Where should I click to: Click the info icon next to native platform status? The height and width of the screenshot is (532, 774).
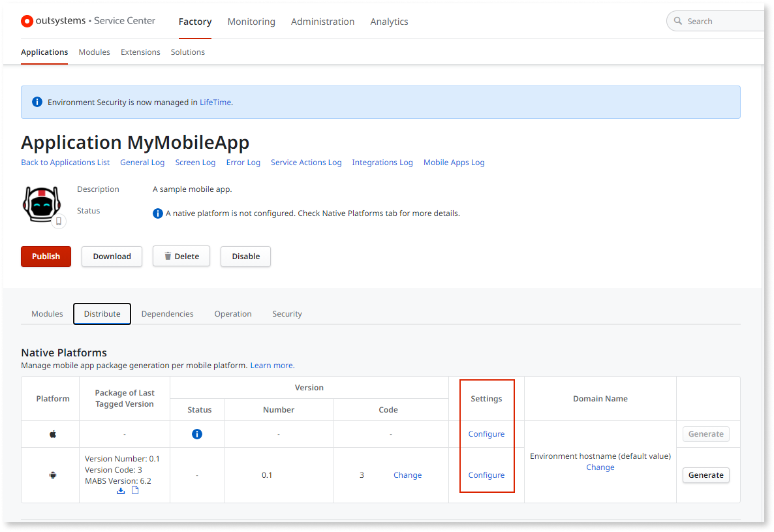(157, 213)
